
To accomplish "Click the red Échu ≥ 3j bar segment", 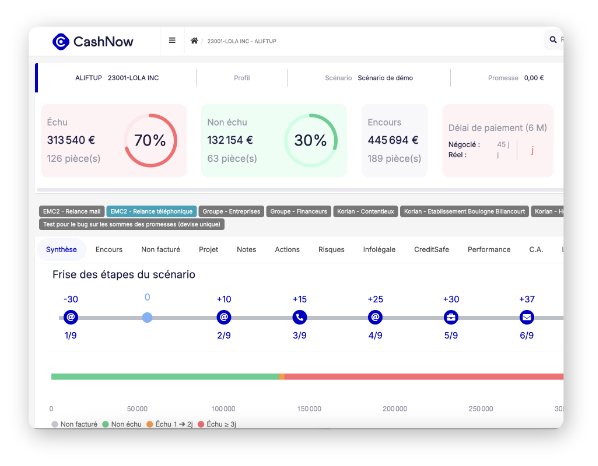I will (x=424, y=377).
